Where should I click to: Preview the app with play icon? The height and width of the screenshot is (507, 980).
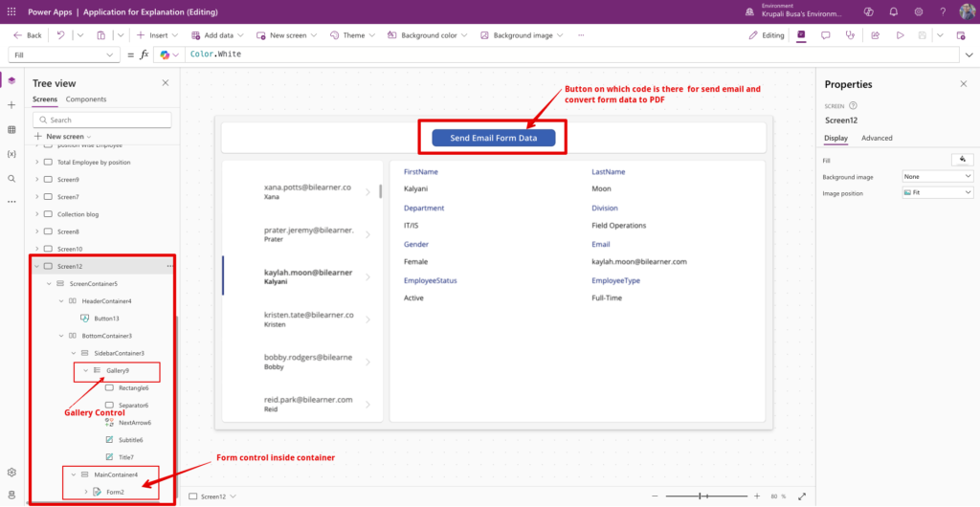(901, 35)
